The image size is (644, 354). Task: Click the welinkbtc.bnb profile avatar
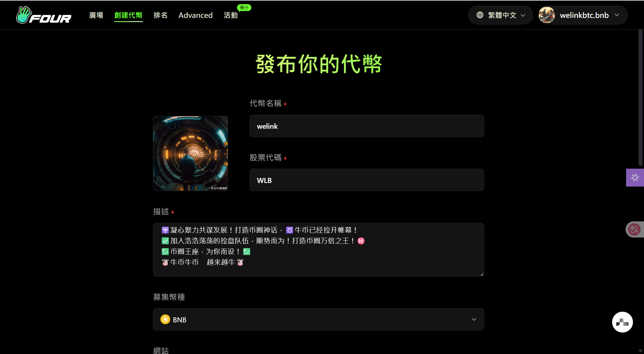(547, 15)
